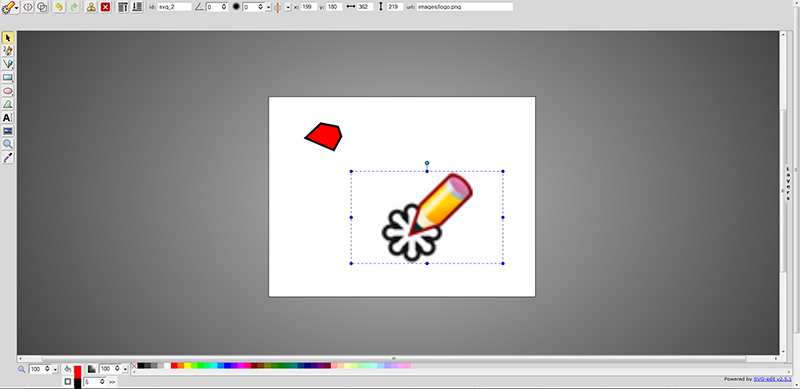800x389 pixels.
Task: Pick the white palette swatch
Action: pyautogui.click(x=167, y=366)
